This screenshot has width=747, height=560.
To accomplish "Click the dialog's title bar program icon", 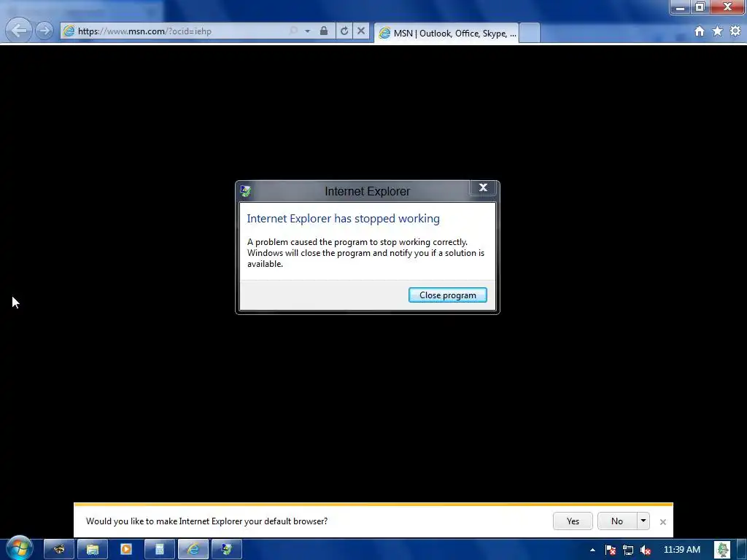I will 245,191.
